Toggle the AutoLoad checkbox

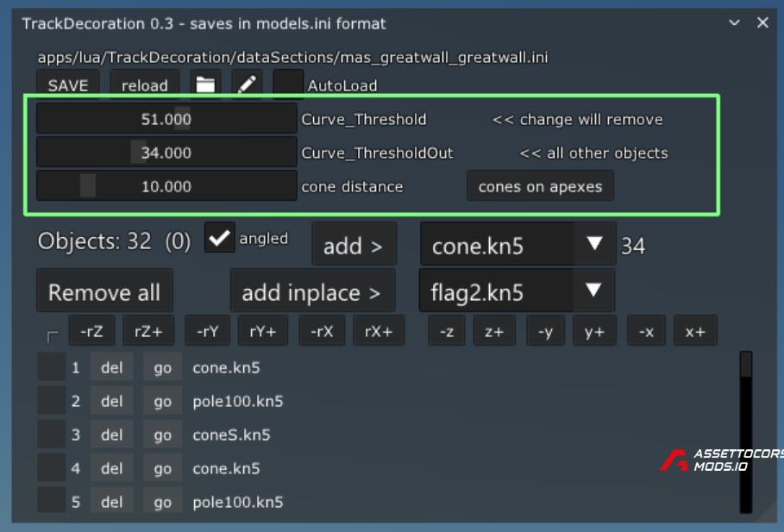pos(288,85)
